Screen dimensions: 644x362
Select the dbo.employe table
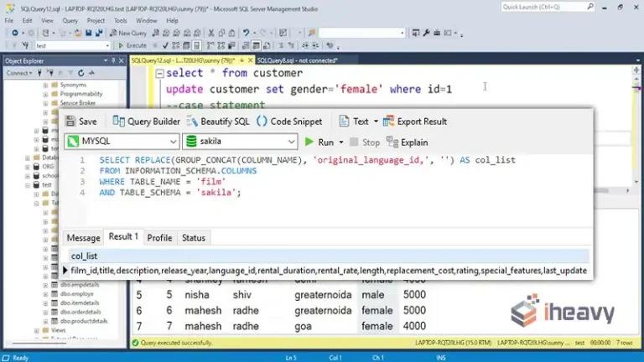[77, 294]
